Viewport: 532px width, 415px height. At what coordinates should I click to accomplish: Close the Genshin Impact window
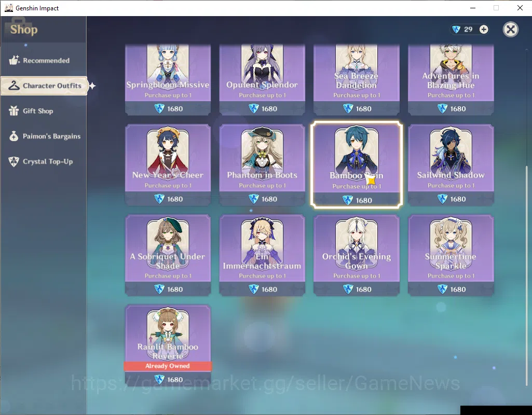[x=520, y=8]
